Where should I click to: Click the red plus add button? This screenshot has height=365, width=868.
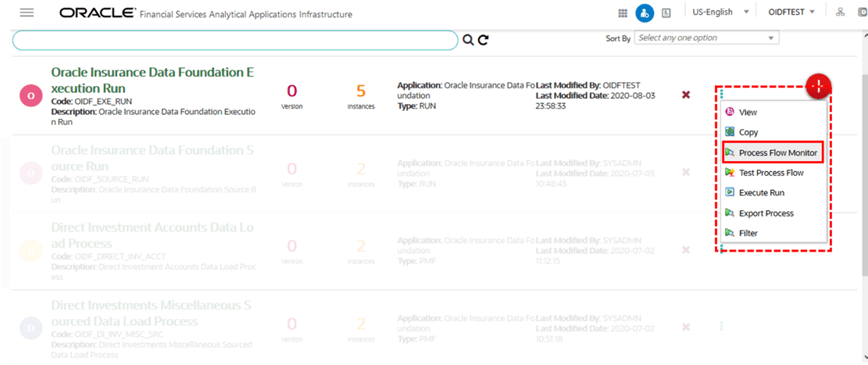click(820, 86)
